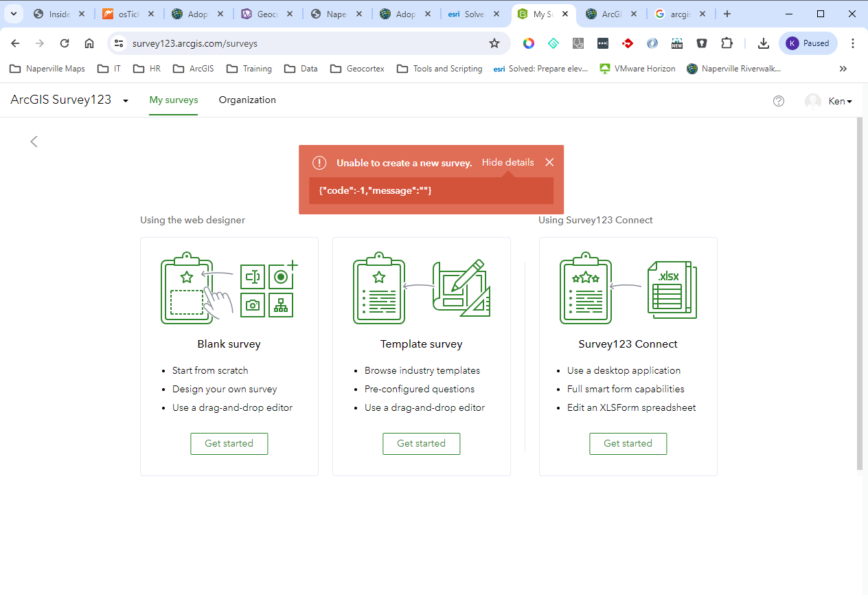Click Hide details in the error banner
868x595 pixels.
pyautogui.click(x=507, y=162)
